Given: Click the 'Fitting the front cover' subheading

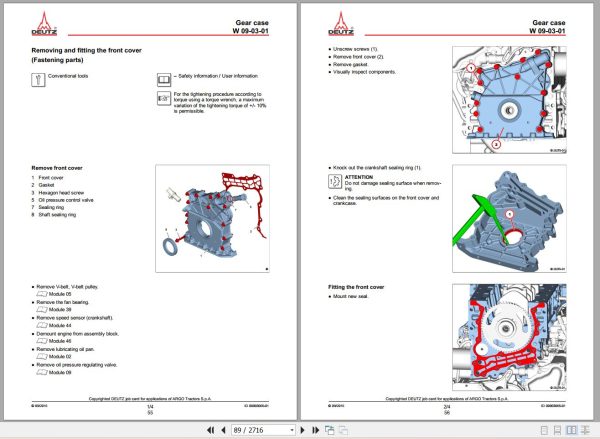Looking at the screenshot, I should [356, 287].
